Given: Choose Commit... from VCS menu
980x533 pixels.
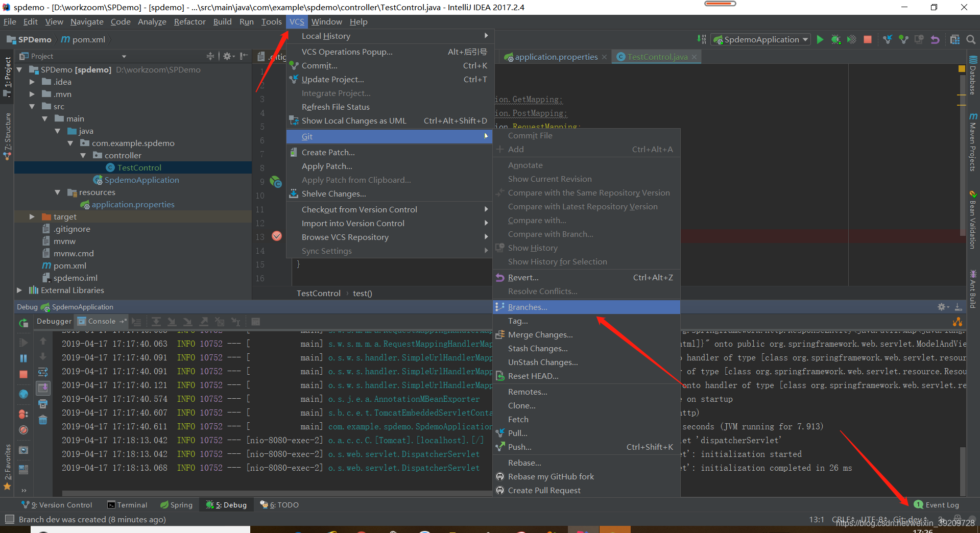Looking at the screenshot, I should 389,65.
